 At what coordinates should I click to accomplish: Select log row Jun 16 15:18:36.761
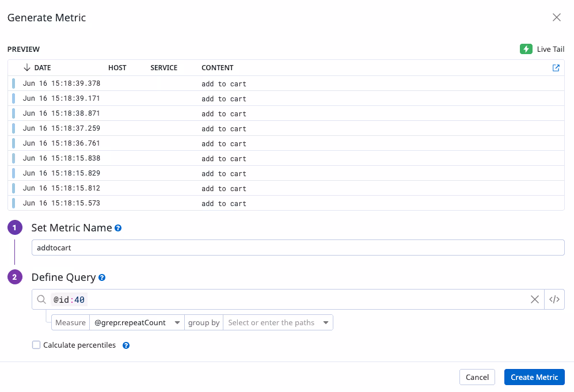pyautogui.click(x=286, y=143)
